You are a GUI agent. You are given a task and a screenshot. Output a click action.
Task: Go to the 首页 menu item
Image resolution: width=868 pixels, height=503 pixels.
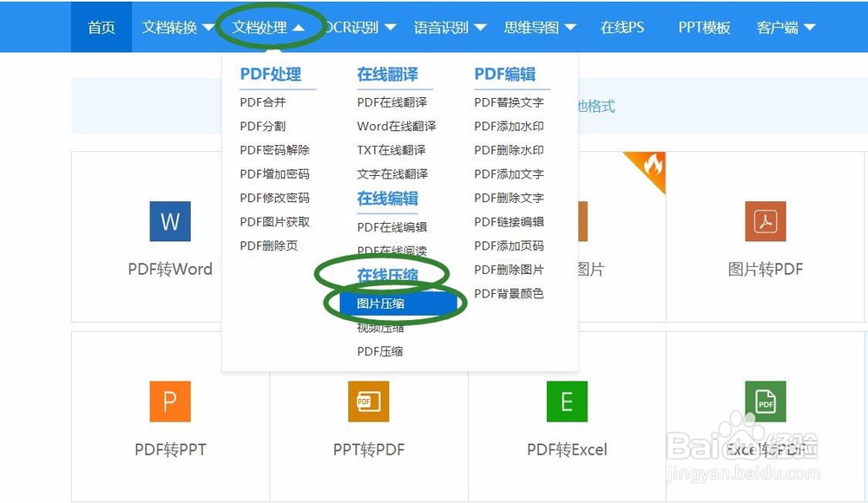tap(101, 27)
